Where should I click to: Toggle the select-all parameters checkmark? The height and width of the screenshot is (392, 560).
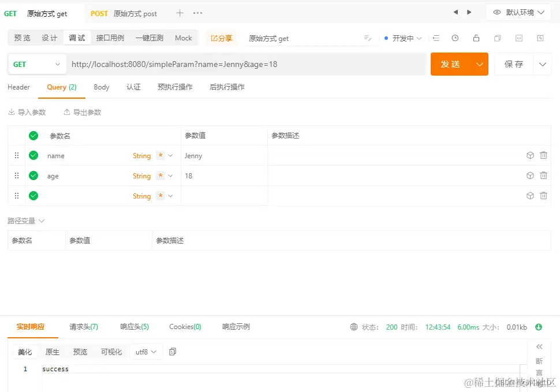pyautogui.click(x=33, y=136)
